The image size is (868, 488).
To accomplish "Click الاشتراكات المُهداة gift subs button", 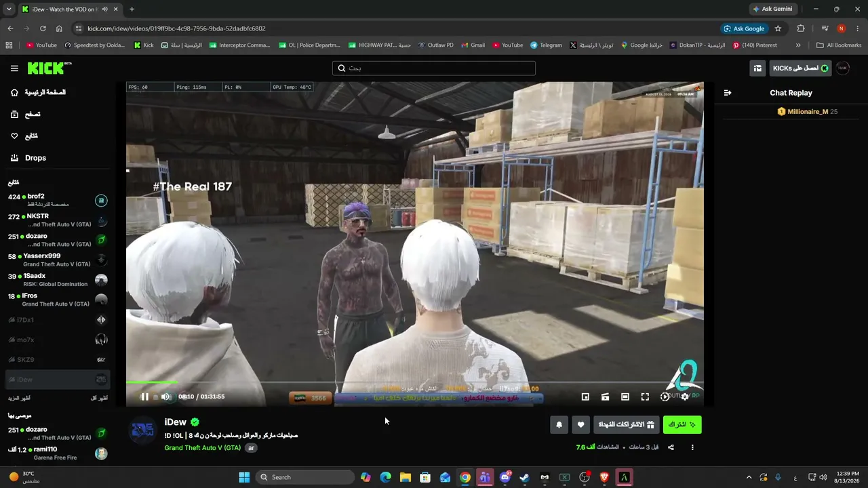I will click(626, 425).
